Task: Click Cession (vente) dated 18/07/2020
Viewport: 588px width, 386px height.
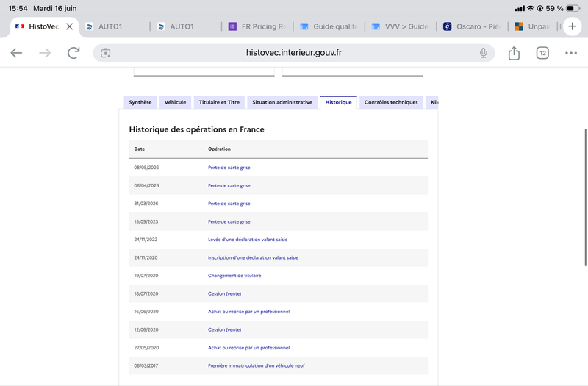Action: pos(225,293)
